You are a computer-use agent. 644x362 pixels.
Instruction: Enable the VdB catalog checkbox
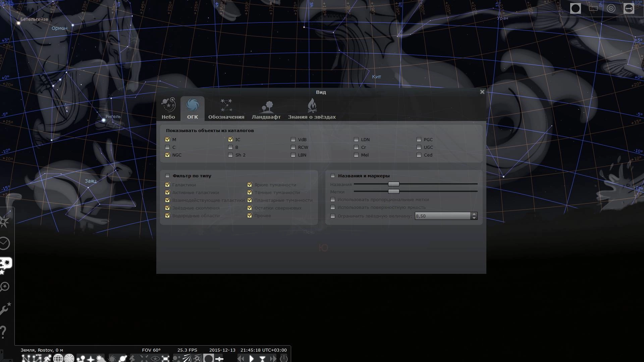(x=293, y=139)
